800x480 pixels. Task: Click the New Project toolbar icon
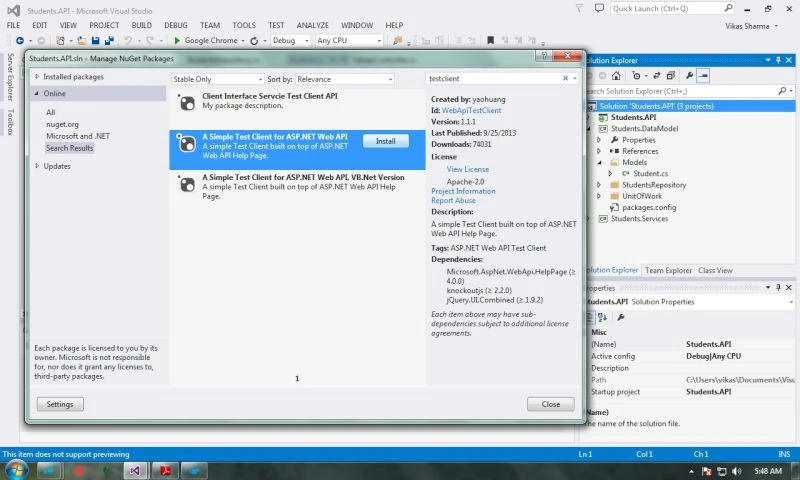click(60, 40)
